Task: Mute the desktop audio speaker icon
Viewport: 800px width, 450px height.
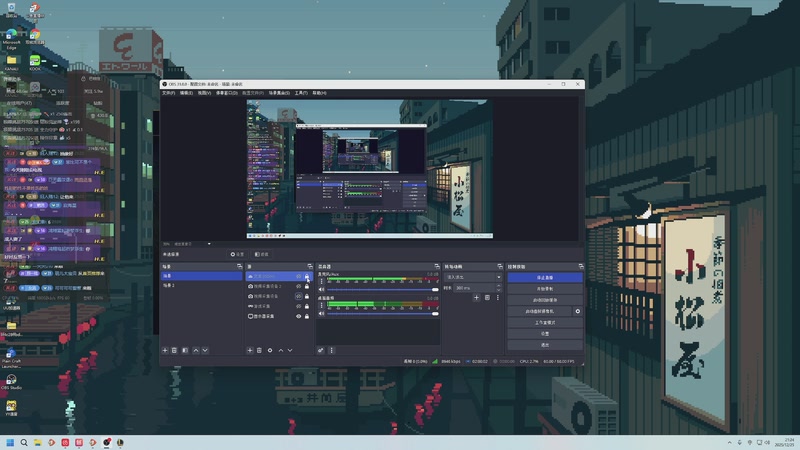Action: (x=321, y=313)
